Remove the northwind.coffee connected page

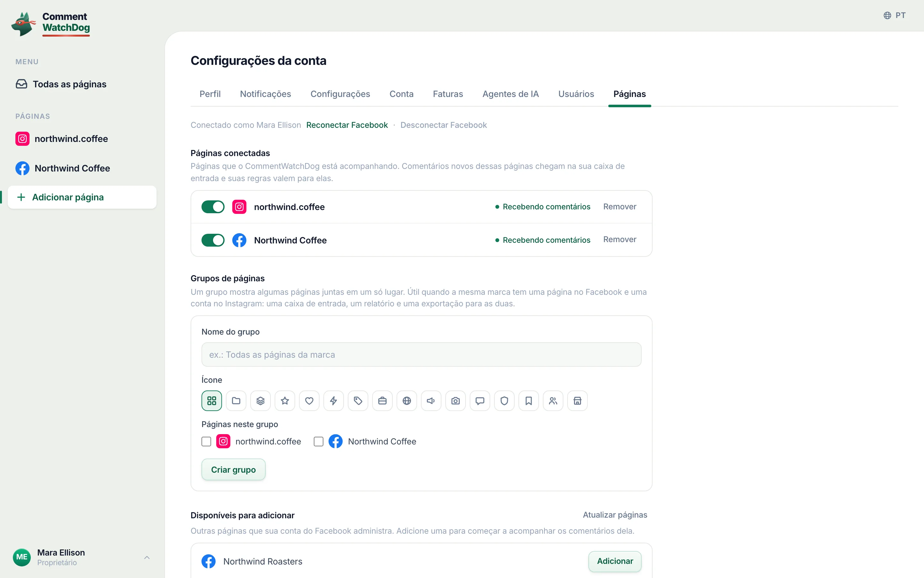620,206
